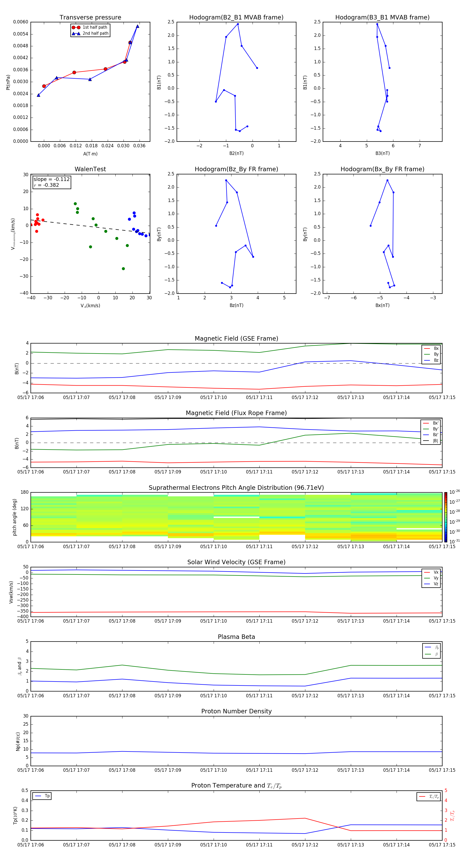Click the 'Magnetic Field (GSE Frame)' title
473x868 pixels.
point(236,339)
